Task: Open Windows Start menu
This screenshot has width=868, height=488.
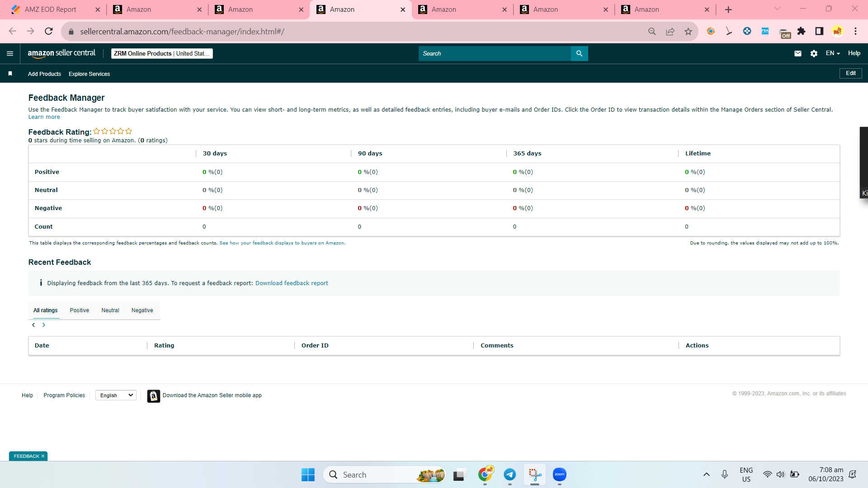Action: tap(308, 475)
